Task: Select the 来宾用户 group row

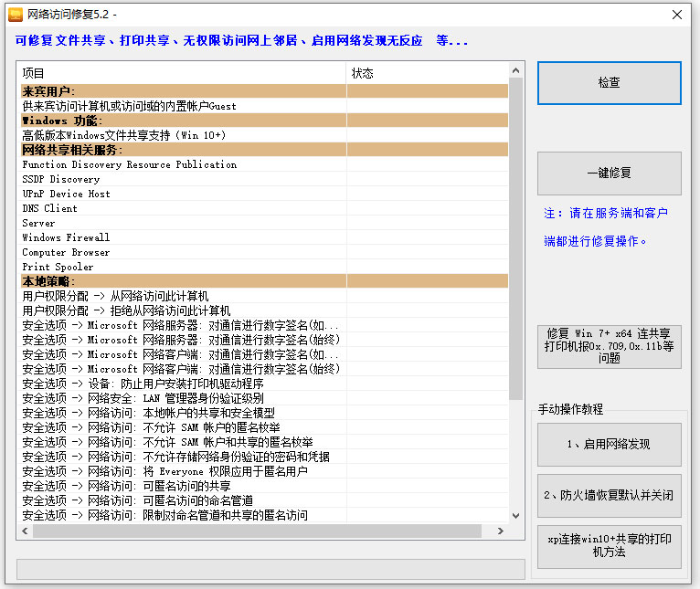Action: 264,91
